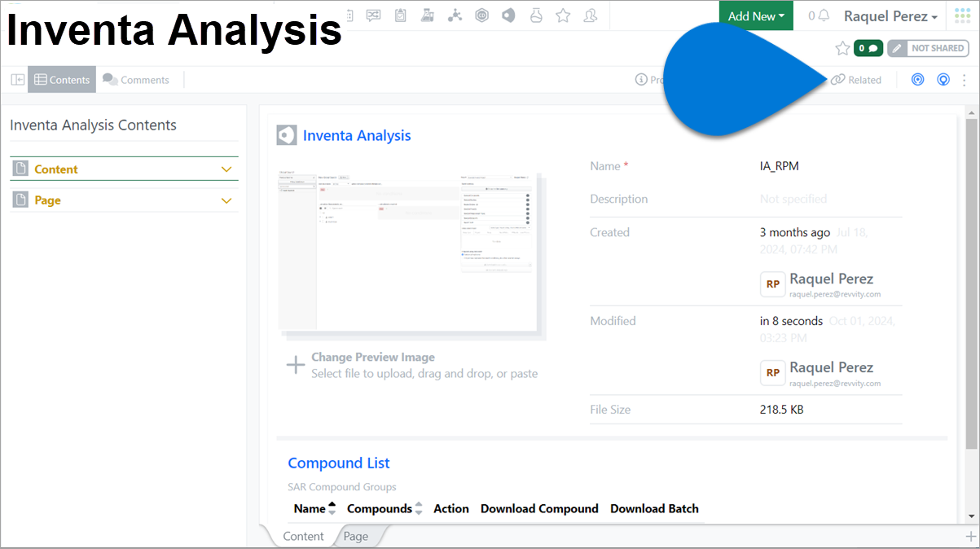
Task: Click the Created '3 months ago' text
Action: [795, 232]
